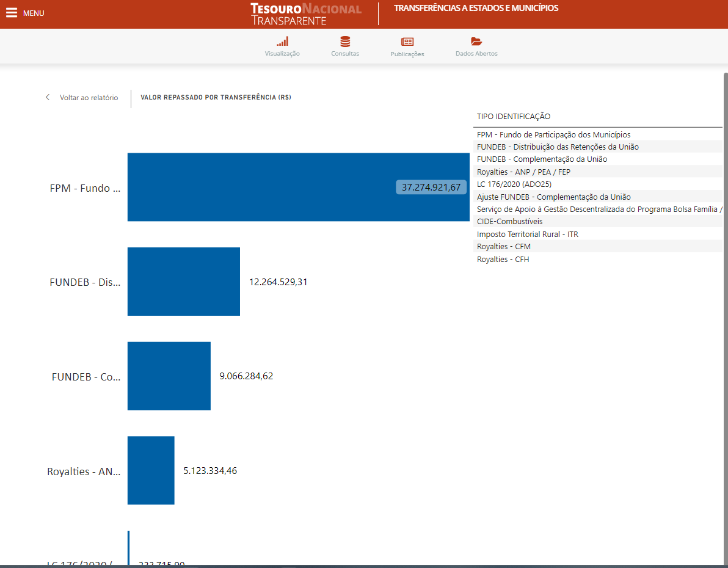
Task: Select CIDE-Combustíveis in the legend list
Action: point(509,222)
